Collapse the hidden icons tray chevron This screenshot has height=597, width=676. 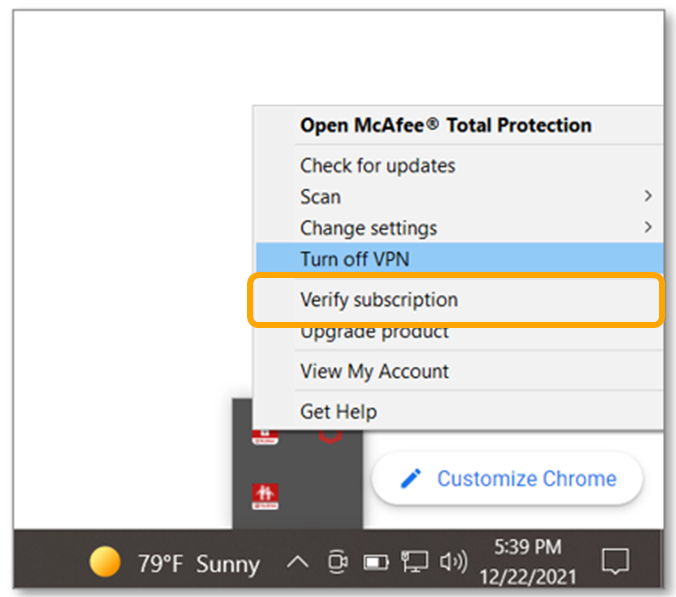[x=297, y=563]
